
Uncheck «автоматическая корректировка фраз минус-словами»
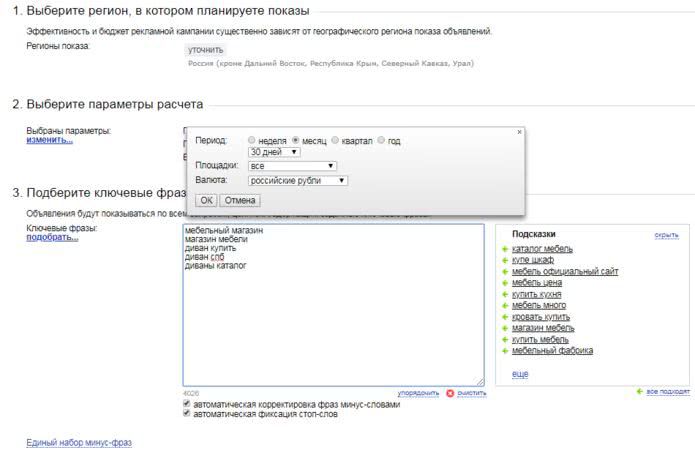(187, 404)
